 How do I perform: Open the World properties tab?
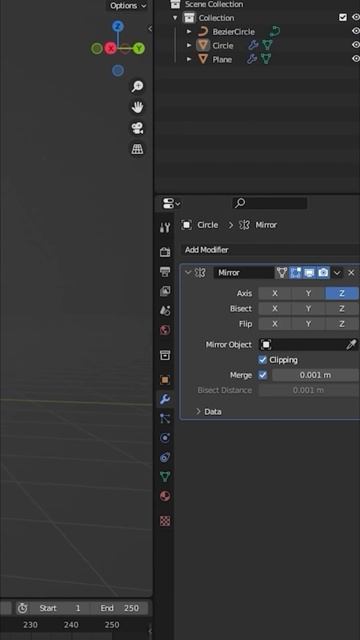[165, 330]
